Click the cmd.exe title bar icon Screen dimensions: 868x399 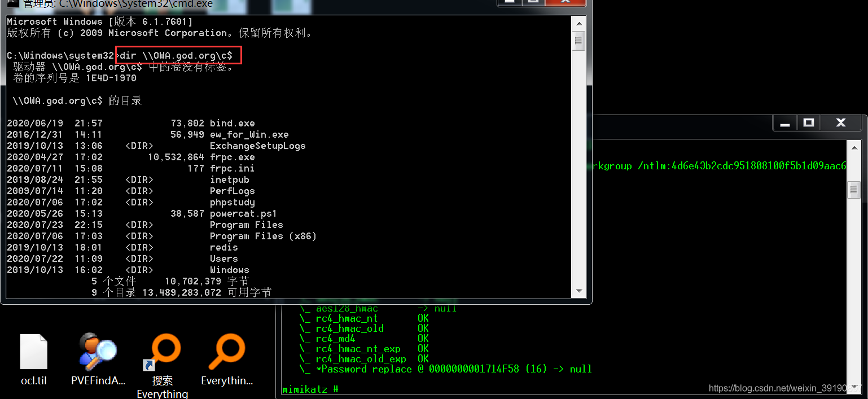tap(13, 3)
